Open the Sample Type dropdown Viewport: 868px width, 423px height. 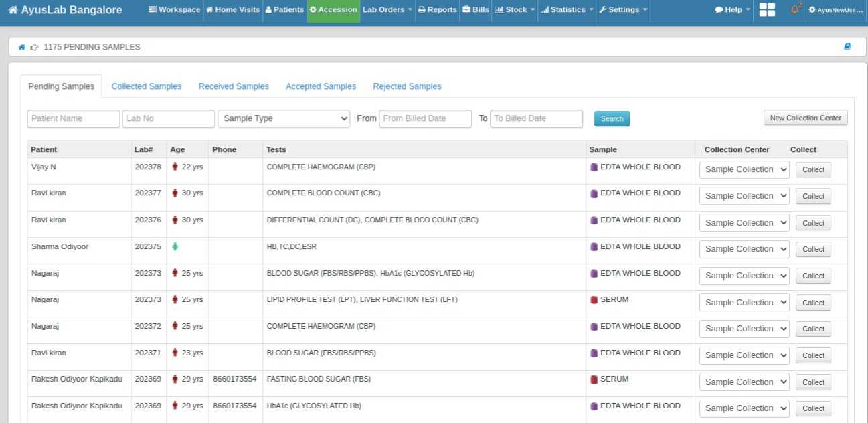[284, 118]
